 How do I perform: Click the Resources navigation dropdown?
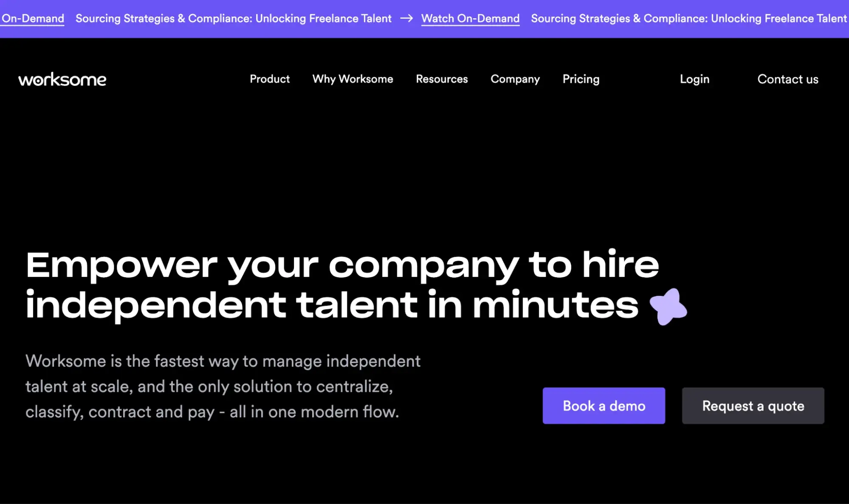point(442,79)
